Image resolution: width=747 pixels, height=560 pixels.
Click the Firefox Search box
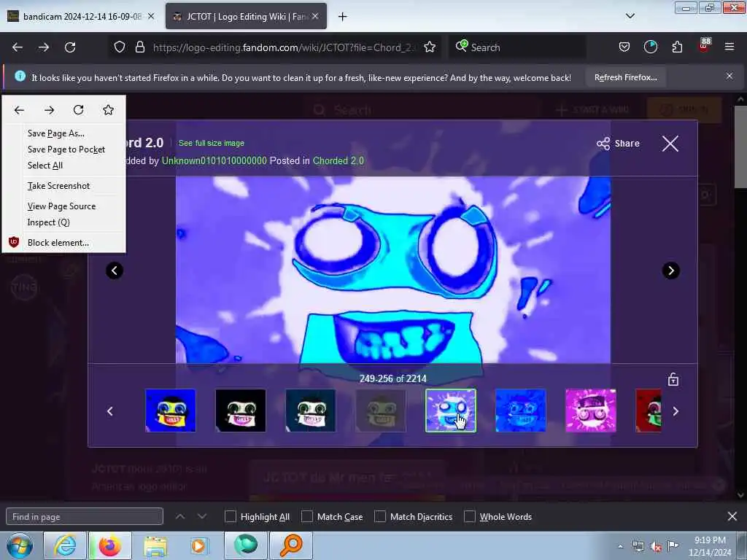coord(517,47)
